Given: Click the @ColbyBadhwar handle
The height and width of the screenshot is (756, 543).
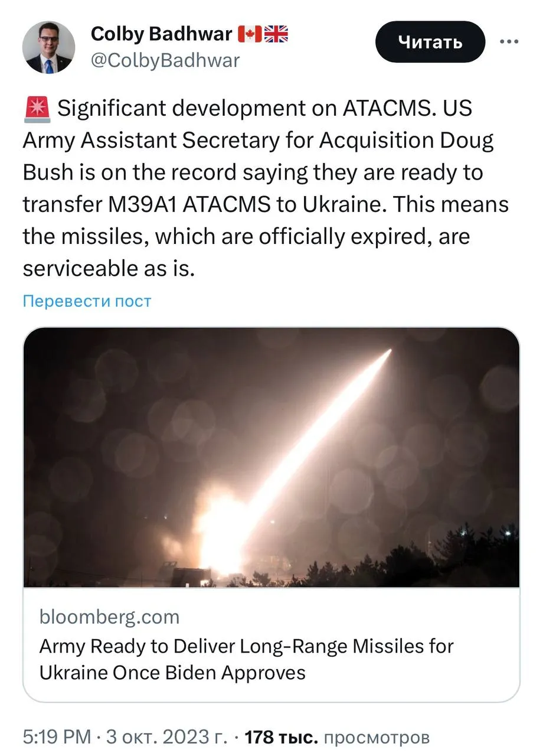Looking at the screenshot, I should coord(165,60).
